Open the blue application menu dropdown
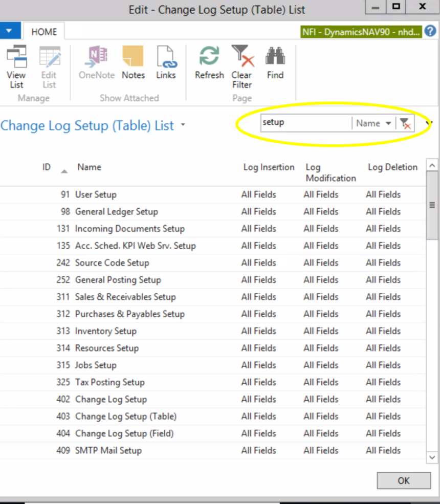Viewport: 440px width, 504px height. 10,31
